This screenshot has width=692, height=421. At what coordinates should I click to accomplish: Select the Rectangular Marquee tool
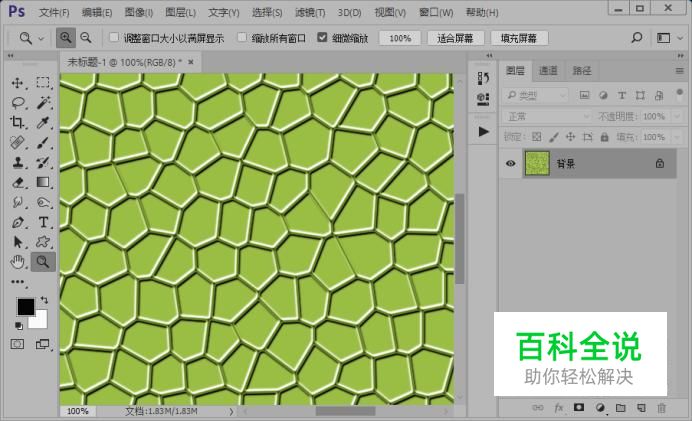point(43,83)
